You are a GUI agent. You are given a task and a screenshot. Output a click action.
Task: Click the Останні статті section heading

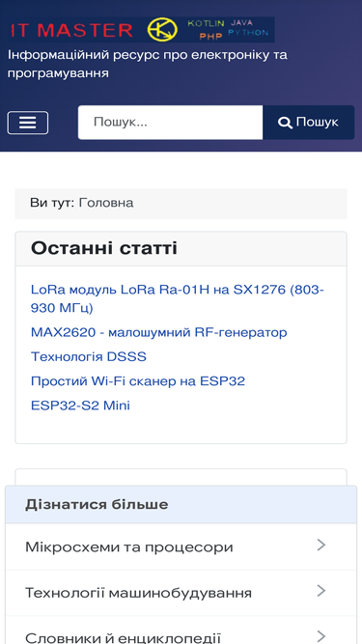click(104, 248)
